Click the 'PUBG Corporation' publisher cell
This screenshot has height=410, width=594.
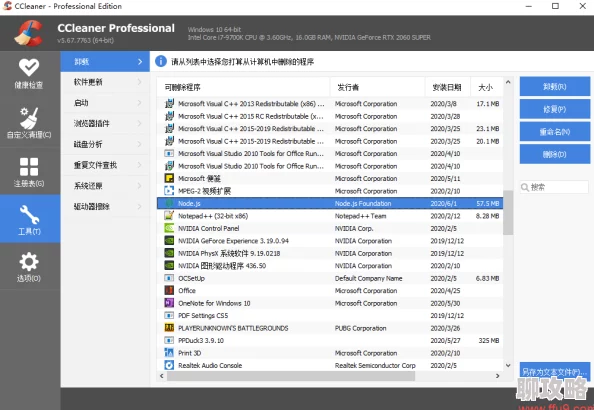361,328
